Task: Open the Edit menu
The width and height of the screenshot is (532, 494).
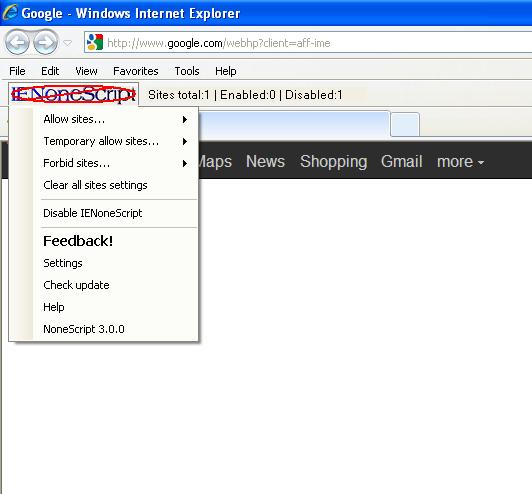Action: pos(50,71)
